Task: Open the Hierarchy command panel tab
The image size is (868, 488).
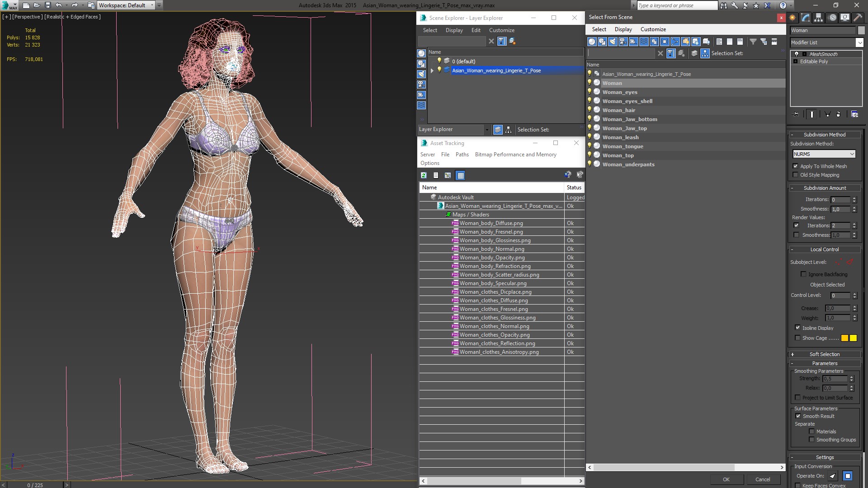Action: pos(819,18)
